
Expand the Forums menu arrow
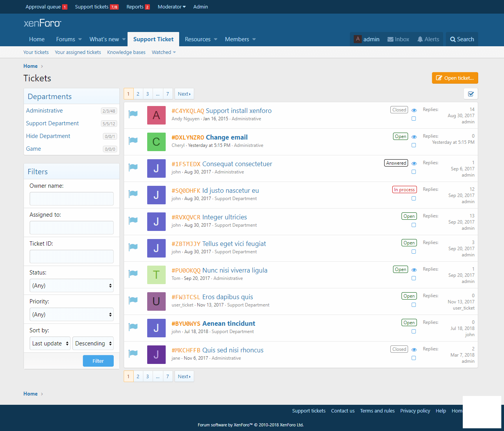[x=80, y=39]
